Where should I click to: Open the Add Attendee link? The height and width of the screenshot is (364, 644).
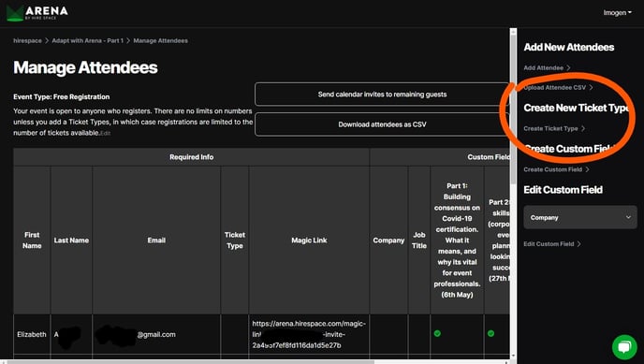pos(547,67)
